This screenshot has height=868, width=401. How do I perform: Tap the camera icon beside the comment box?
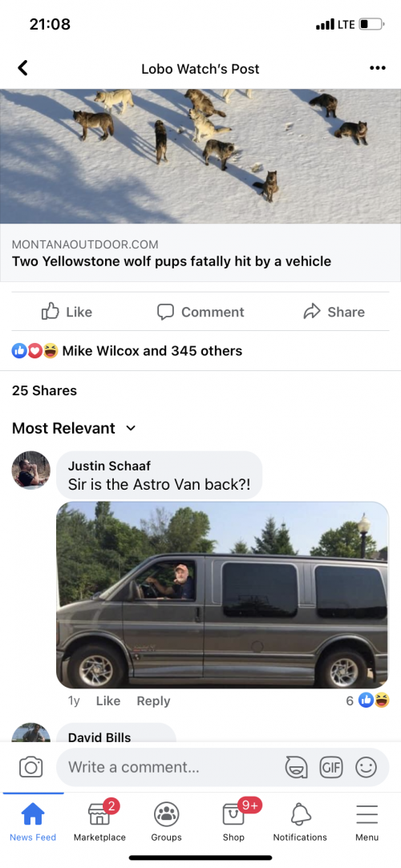30,767
